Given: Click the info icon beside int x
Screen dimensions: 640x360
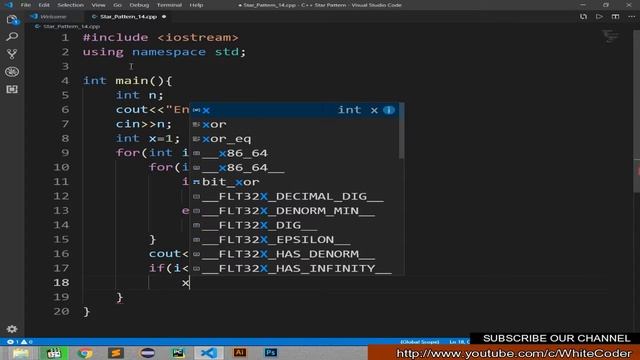Looking at the screenshot, I should click(389, 110).
